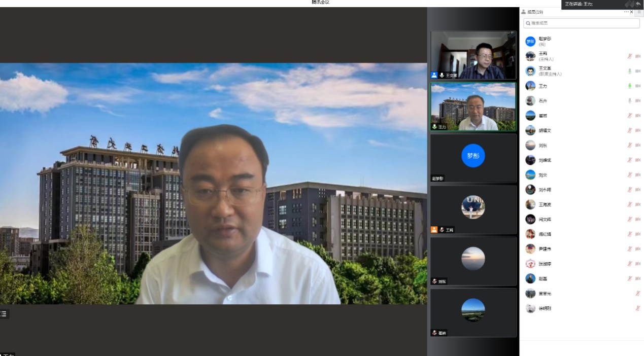Click camera icon next to 石卉
The height and width of the screenshot is (356, 644).
pos(638,101)
